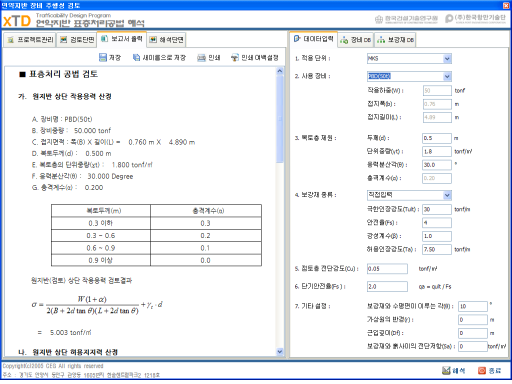
Task: Click the 0.9 이상 table cell
Action: click(101, 260)
